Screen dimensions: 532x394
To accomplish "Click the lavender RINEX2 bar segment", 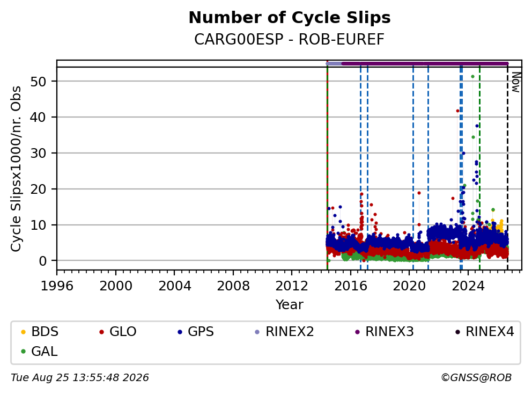I will tap(334, 63).
